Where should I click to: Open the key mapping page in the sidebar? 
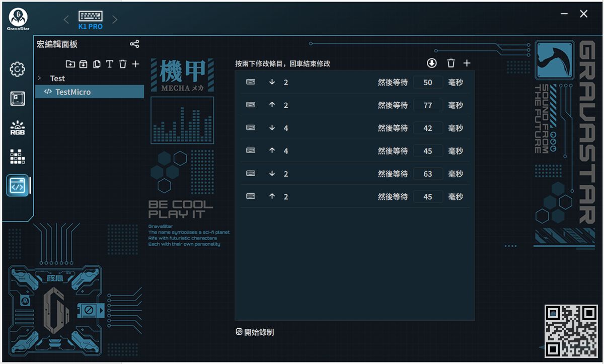[x=18, y=99]
